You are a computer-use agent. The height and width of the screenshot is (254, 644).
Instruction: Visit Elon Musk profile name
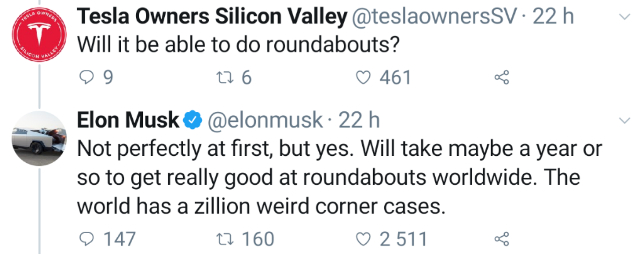128,120
